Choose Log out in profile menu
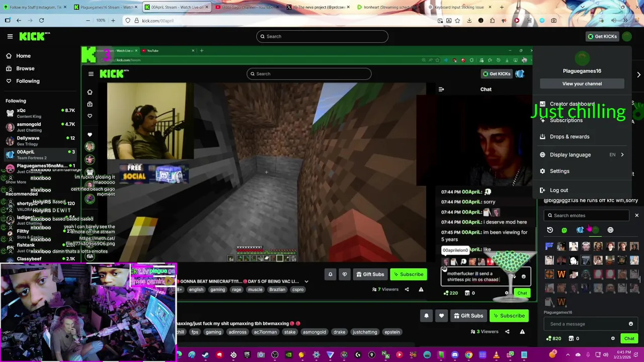 point(559,191)
